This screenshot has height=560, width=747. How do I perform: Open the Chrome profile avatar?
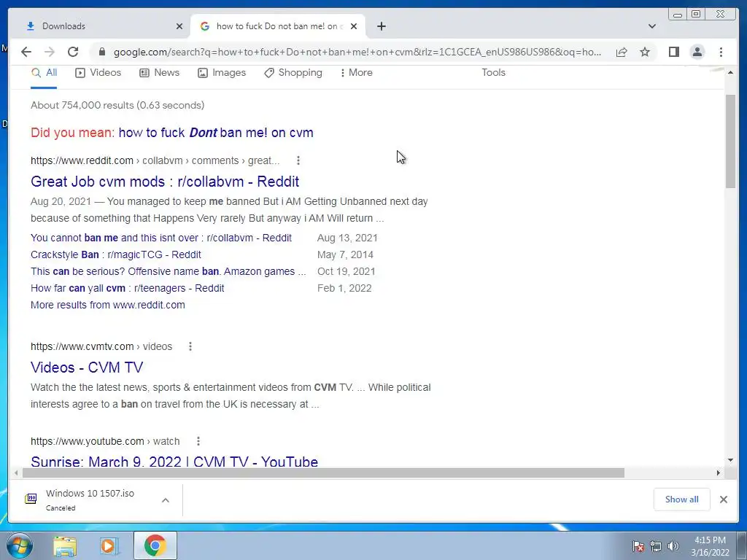coord(697,52)
